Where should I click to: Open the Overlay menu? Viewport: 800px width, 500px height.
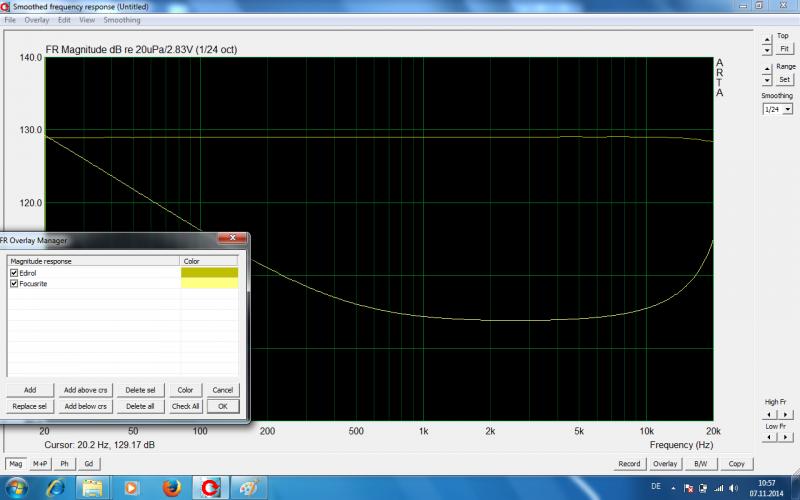point(37,20)
